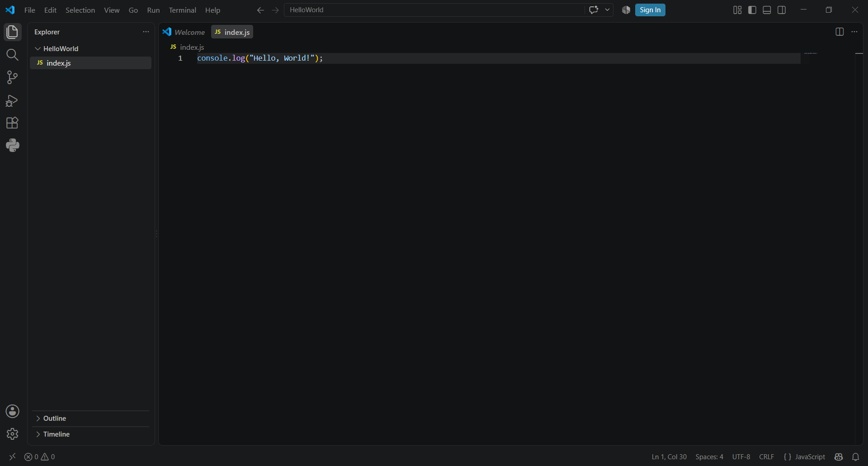Change Spaces: 4 indentation setting
Viewport: 868px width, 466px height.
click(x=709, y=457)
